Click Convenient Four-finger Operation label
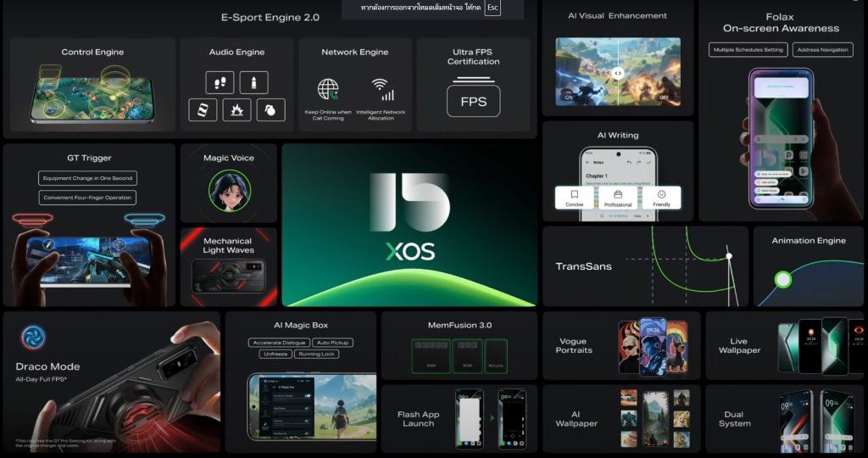This screenshot has height=458, width=868. pyautogui.click(x=87, y=198)
